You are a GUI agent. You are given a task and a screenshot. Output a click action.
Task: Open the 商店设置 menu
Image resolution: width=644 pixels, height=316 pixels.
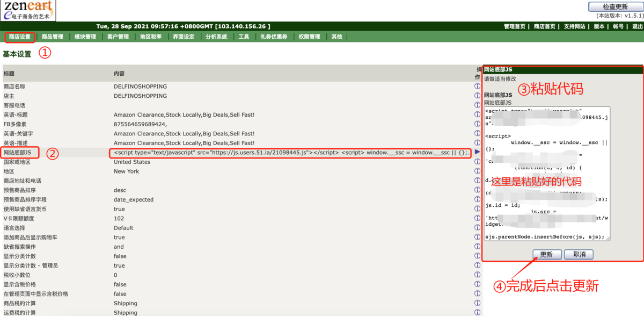[20, 37]
